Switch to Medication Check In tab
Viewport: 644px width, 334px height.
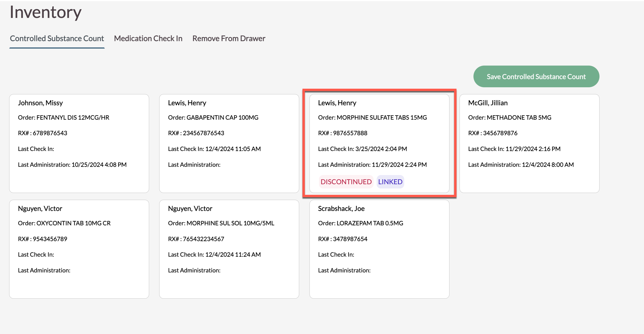point(148,38)
